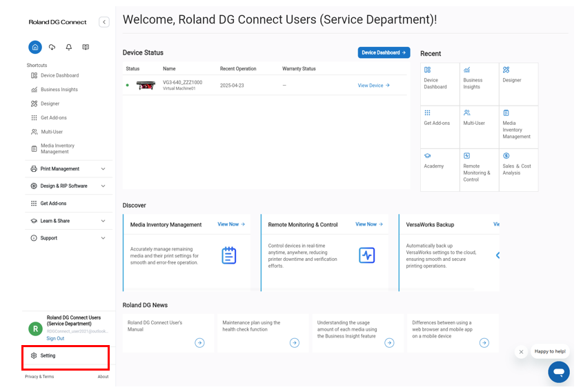Click View Now for Media Inventory Management
This screenshot has height=392, width=581.
click(231, 224)
